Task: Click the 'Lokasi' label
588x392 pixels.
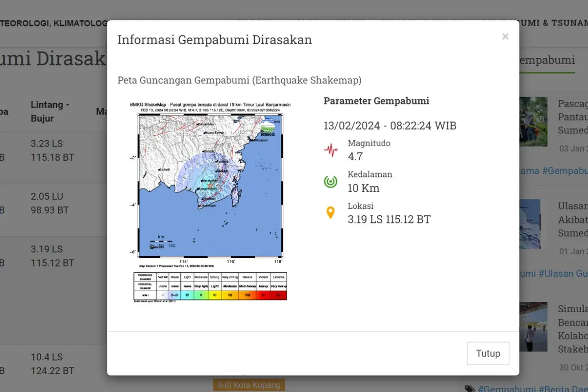Action: click(x=361, y=206)
